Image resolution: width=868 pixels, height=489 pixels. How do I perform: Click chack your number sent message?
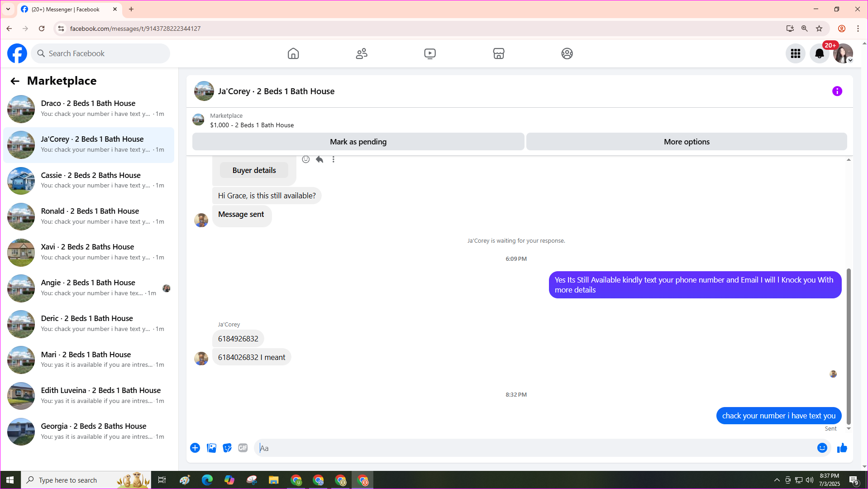coord(778,416)
